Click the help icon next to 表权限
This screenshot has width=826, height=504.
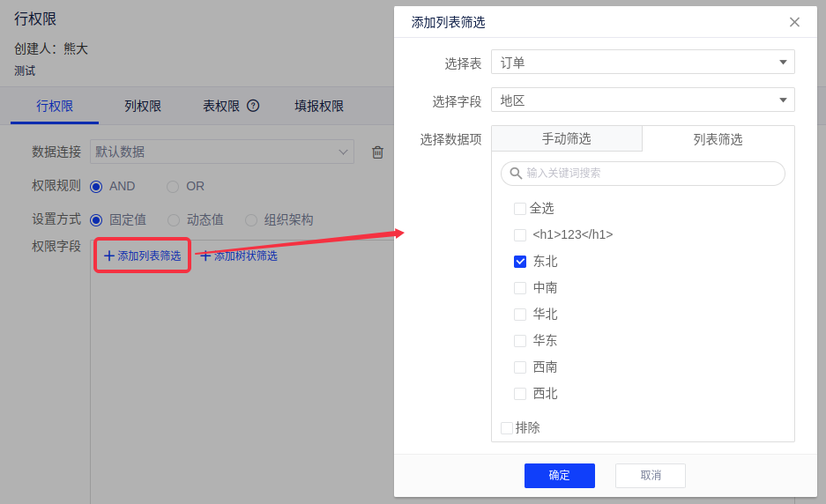[253, 106]
